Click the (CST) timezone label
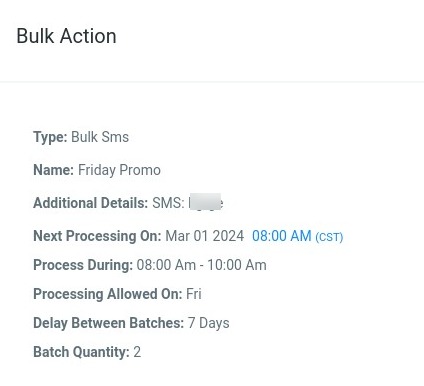Screen dimensions: 424x386 (329, 237)
